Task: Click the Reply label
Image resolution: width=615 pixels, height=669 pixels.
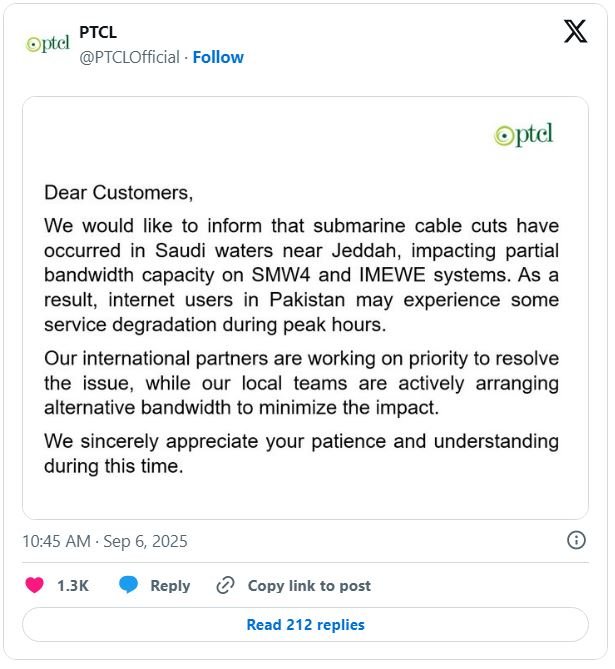Action: tap(170, 586)
